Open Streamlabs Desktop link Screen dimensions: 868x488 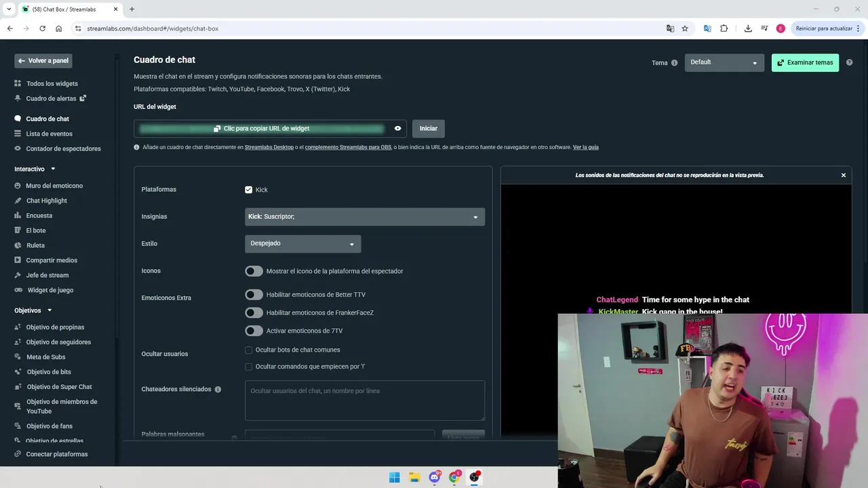pyautogui.click(x=269, y=147)
